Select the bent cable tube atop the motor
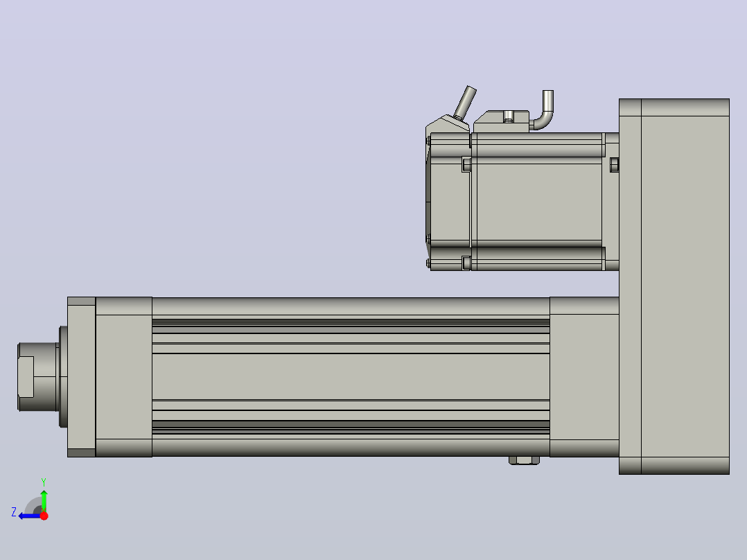Image resolution: width=747 pixels, height=560 pixels. [x=542, y=110]
